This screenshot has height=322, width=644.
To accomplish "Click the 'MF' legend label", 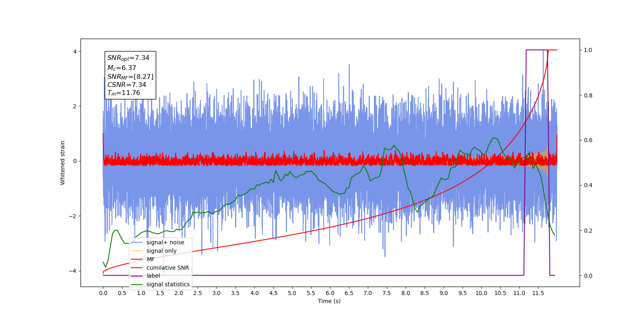I will tap(151, 259).
